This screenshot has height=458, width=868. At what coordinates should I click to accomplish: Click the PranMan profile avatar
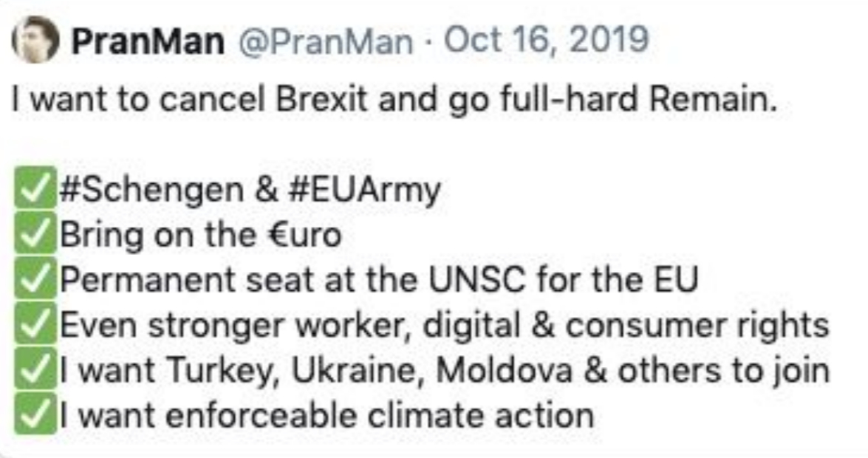[35, 39]
